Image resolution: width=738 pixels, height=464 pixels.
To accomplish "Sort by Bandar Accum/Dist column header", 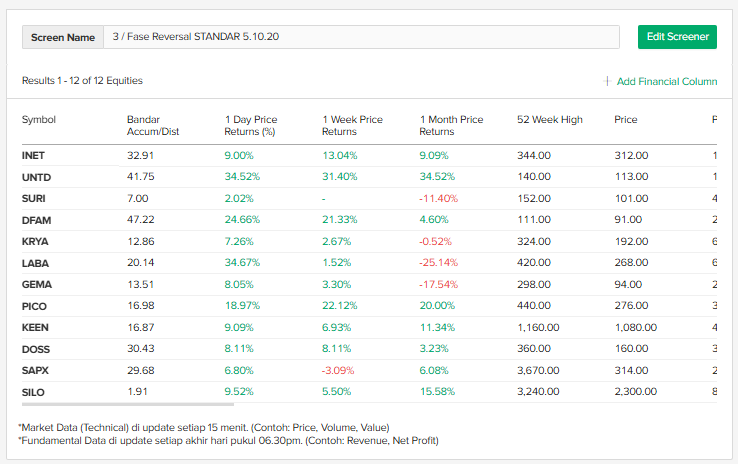I will pyautogui.click(x=152, y=125).
